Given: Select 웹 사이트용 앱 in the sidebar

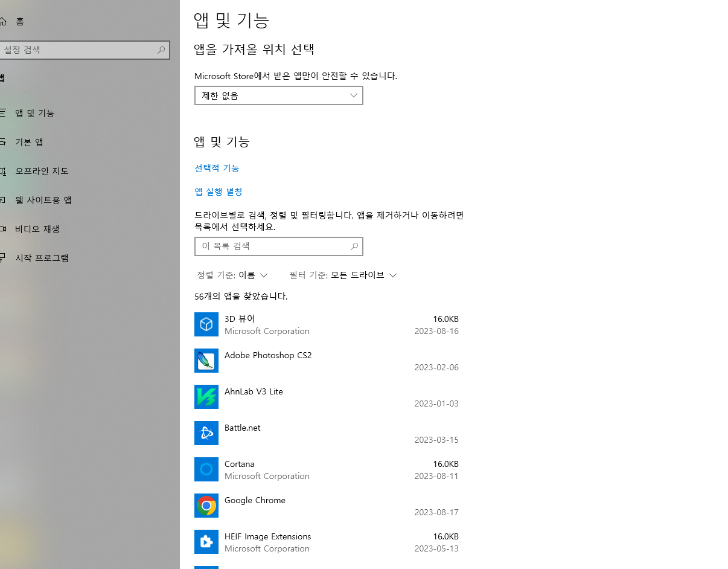Looking at the screenshot, I should point(43,200).
